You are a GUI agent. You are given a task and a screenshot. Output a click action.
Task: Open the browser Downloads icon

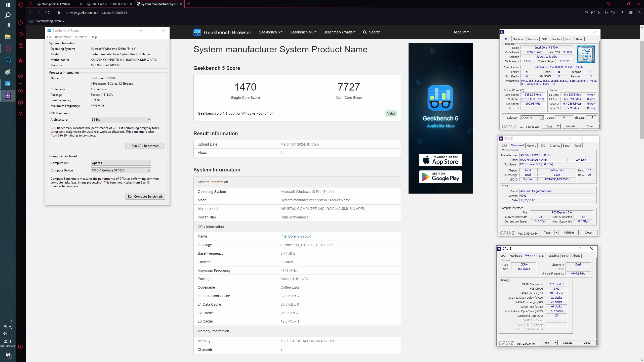[622, 13]
